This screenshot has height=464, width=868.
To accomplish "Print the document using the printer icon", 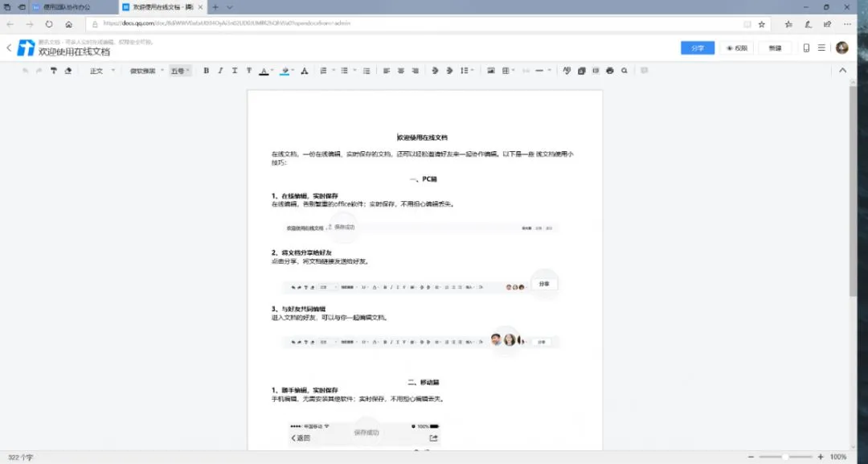I will coord(609,71).
